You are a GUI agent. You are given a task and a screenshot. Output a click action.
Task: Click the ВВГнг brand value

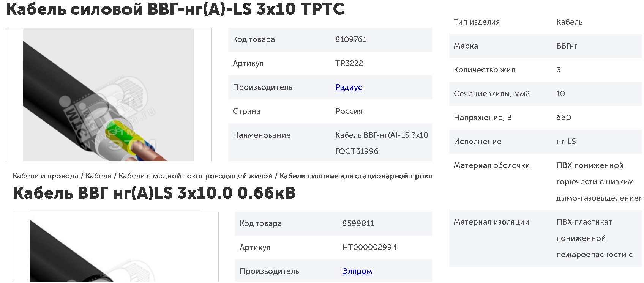[567, 46]
